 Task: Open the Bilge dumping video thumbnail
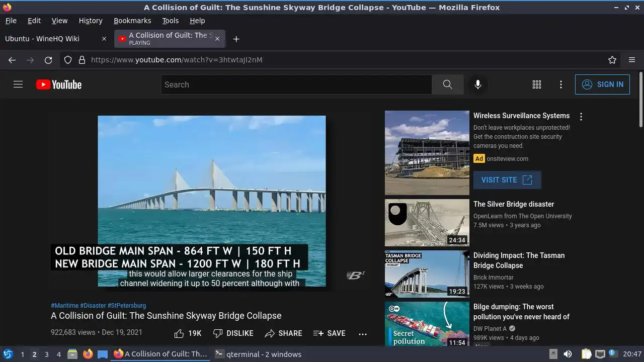(427, 324)
